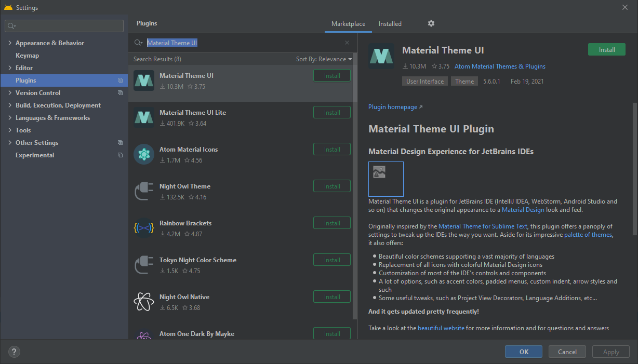
Task: Open the Sort By: Relevance dropdown
Action: tap(324, 59)
